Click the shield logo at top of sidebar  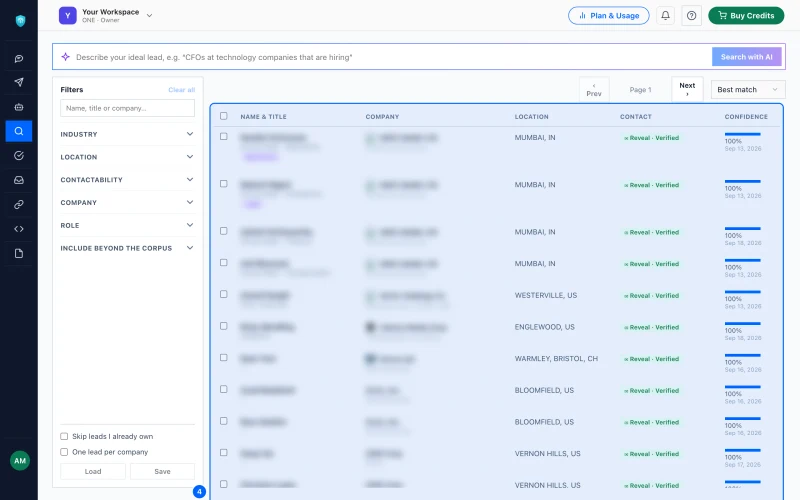point(20,20)
